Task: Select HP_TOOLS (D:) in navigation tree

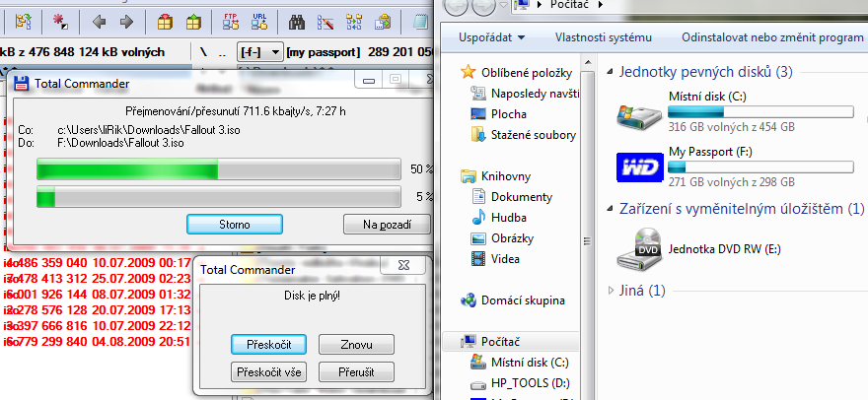Action: pos(520,383)
